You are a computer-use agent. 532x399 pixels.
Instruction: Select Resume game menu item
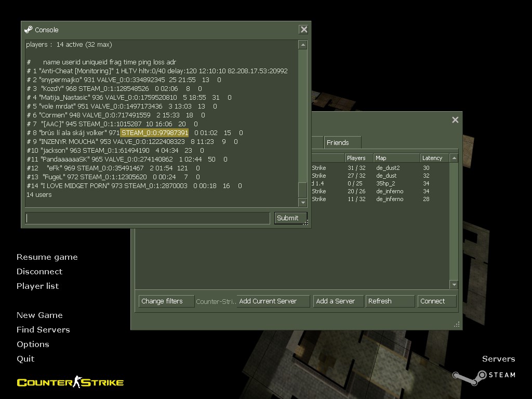[x=47, y=257]
